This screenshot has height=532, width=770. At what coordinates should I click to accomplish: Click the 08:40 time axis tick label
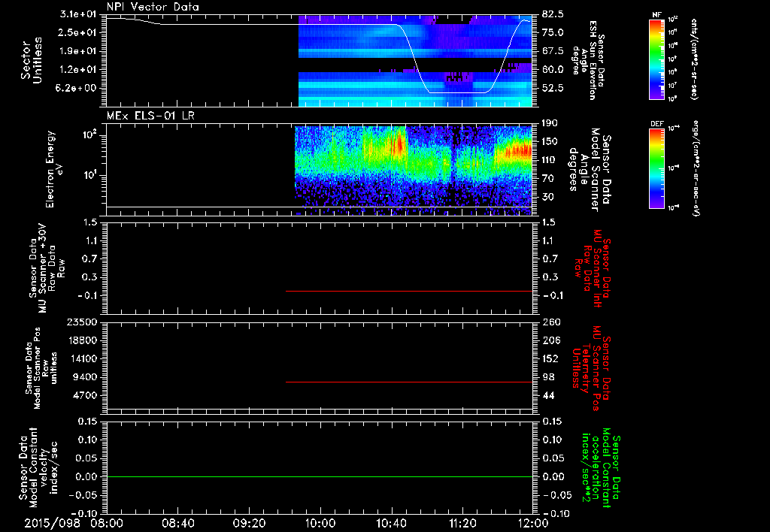pos(177,523)
